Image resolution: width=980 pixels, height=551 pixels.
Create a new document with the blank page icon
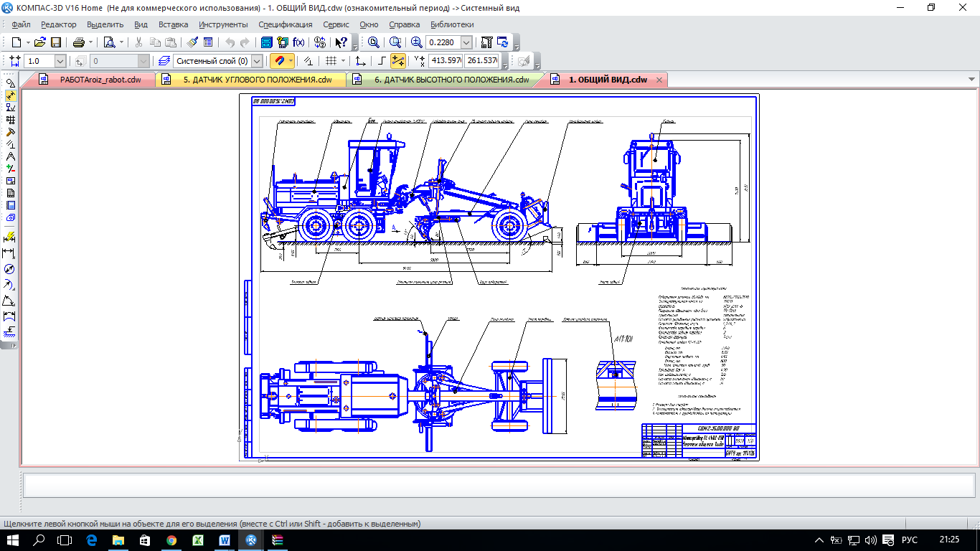[16, 42]
